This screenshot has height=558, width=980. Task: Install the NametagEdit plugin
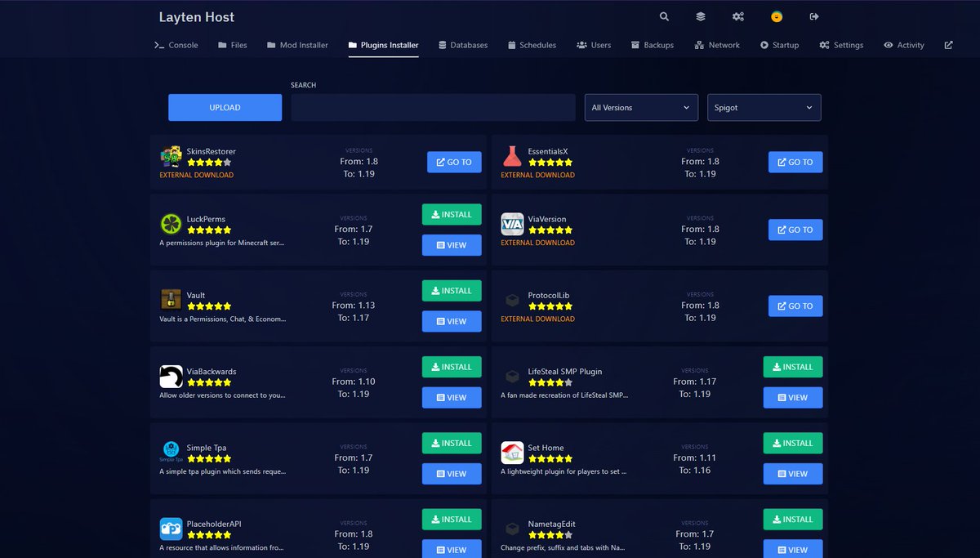point(793,519)
